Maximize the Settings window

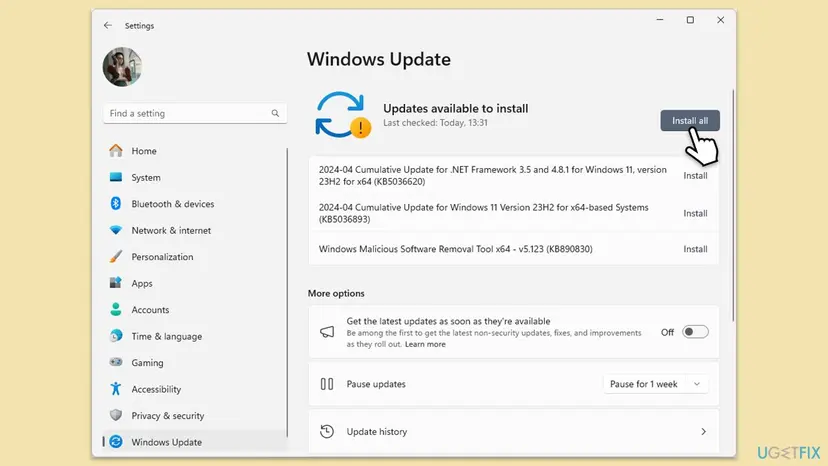[x=690, y=20]
